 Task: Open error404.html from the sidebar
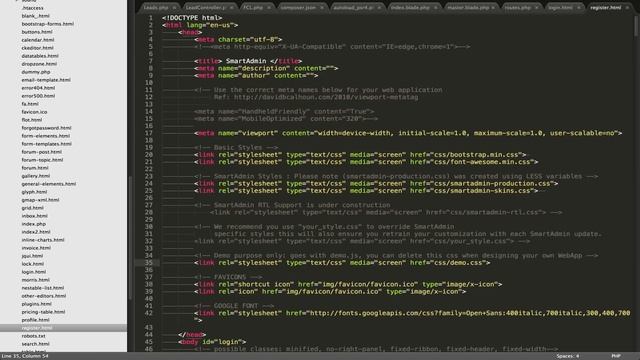(38, 88)
